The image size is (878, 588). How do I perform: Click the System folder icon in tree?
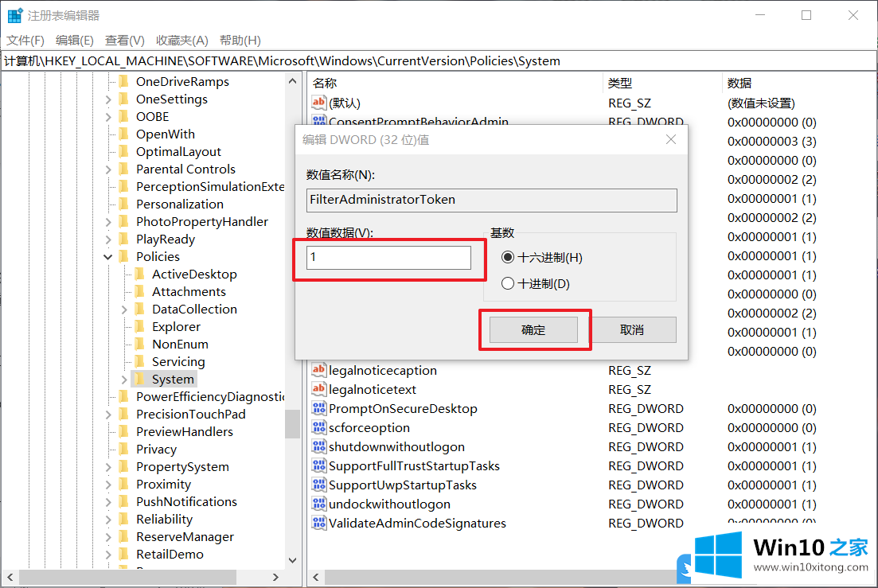(x=139, y=379)
